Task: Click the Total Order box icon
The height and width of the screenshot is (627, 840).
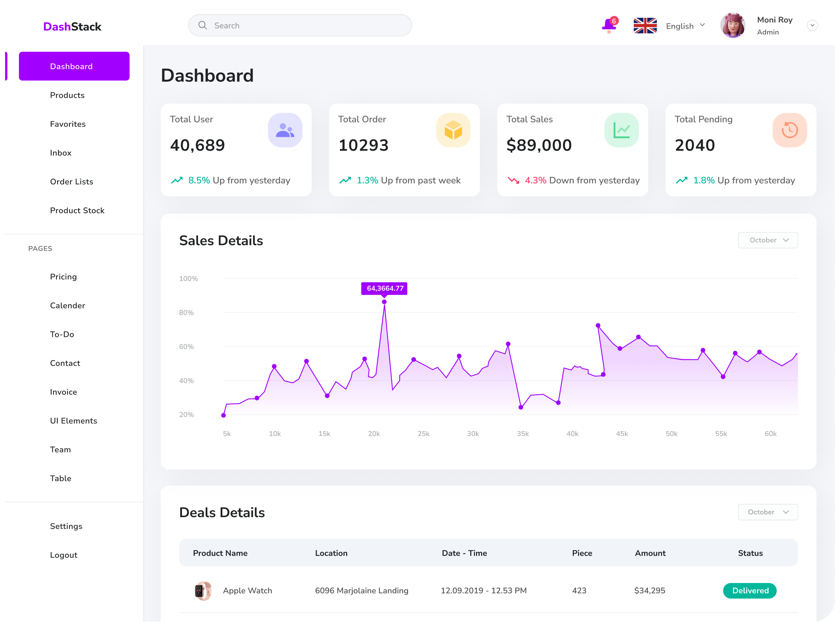Action: (x=453, y=130)
